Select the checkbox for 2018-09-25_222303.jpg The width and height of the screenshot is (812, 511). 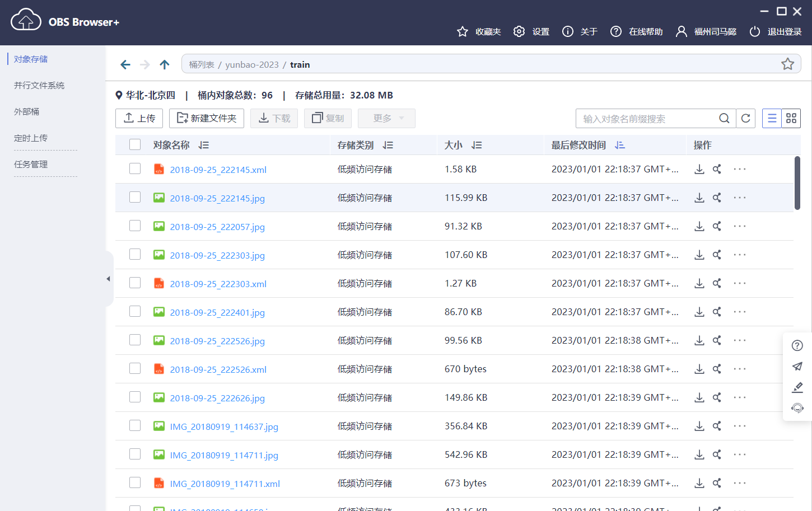click(134, 254)
